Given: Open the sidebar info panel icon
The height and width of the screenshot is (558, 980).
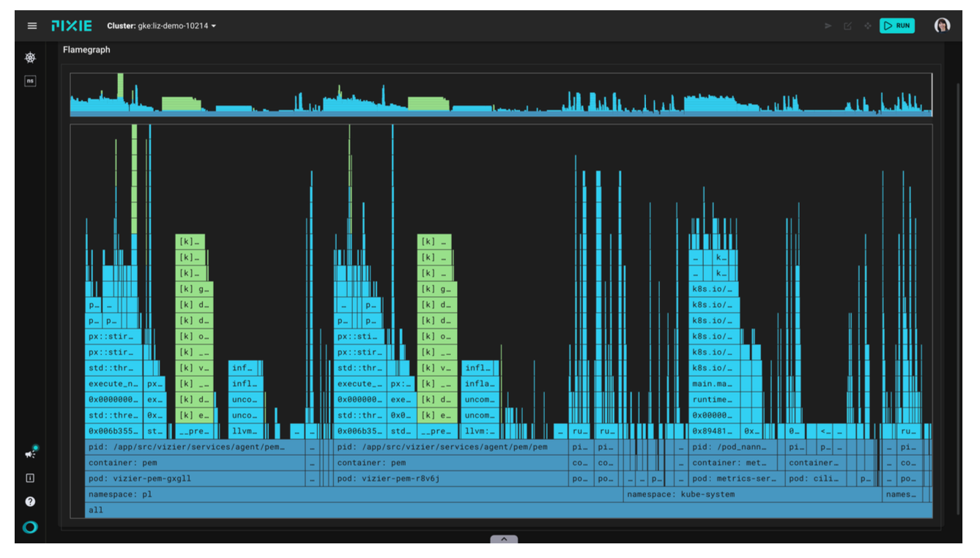Looking at the screenshot, I should 30,478.
